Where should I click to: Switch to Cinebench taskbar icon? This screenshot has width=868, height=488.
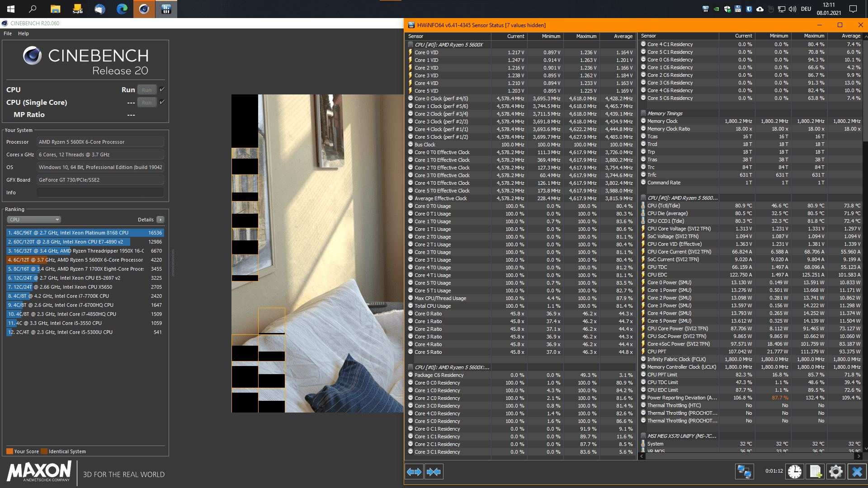(x=144, y=9)
